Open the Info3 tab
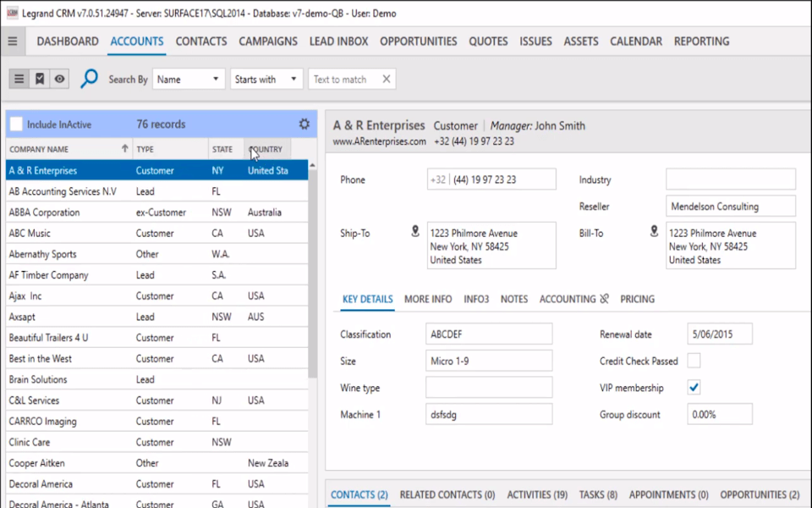The image size is (812, 508). tap(476, 299)
